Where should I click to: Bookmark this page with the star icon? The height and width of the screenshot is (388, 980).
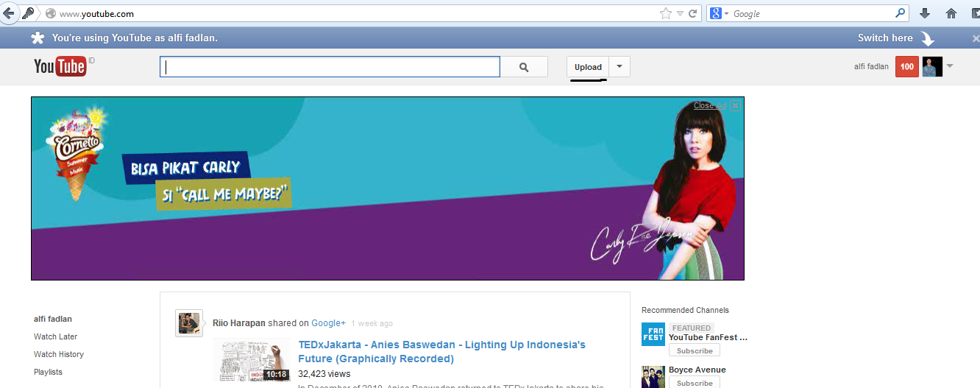coord(665,13)
